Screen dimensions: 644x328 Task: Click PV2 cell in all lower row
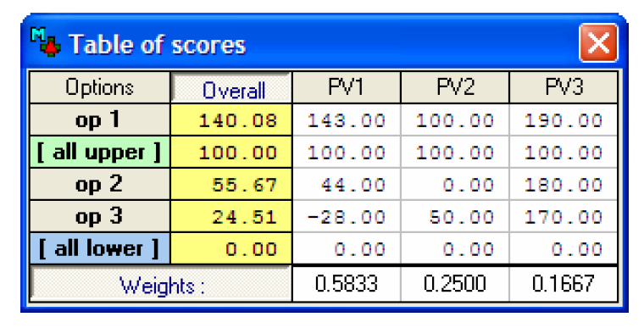[455, 248]
